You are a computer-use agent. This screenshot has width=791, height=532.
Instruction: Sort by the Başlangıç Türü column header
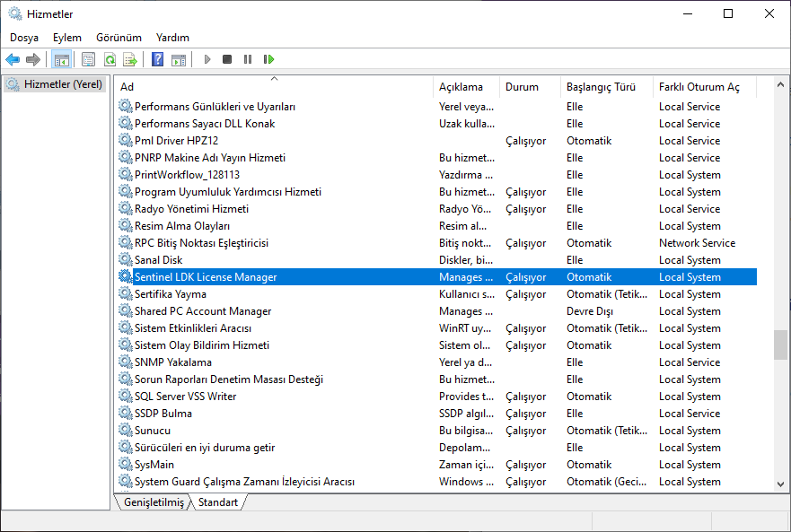[601, 87]
